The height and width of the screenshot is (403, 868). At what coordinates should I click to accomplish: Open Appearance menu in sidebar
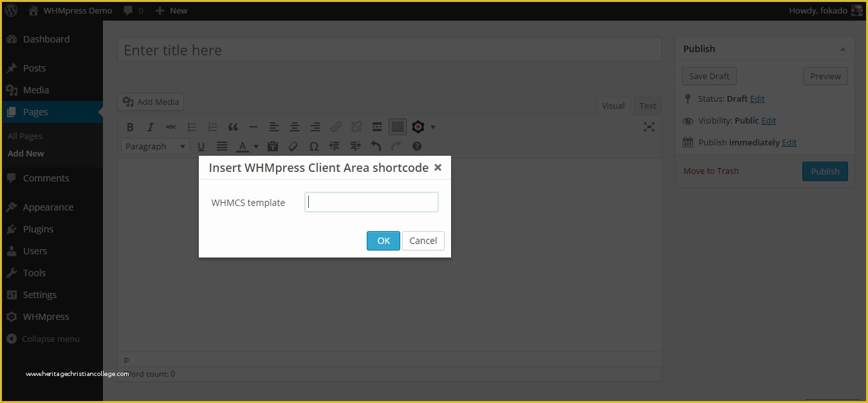[x=51, y=207]
